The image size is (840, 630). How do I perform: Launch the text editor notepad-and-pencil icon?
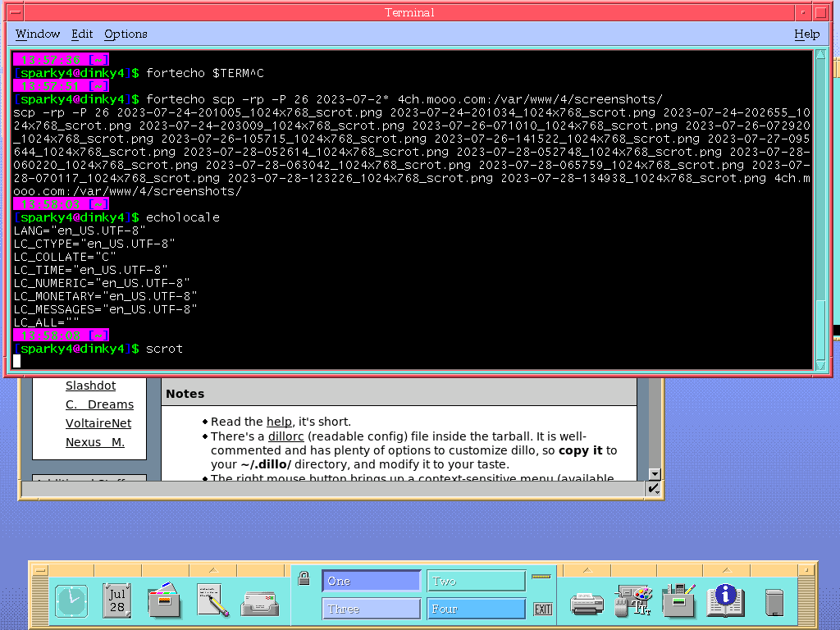(212, 601)
